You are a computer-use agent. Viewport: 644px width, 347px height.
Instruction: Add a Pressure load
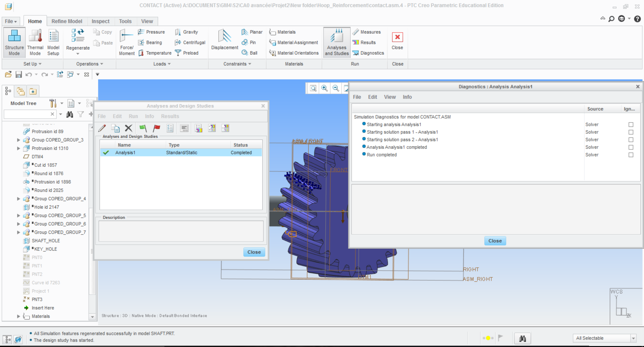click(151, 32)
